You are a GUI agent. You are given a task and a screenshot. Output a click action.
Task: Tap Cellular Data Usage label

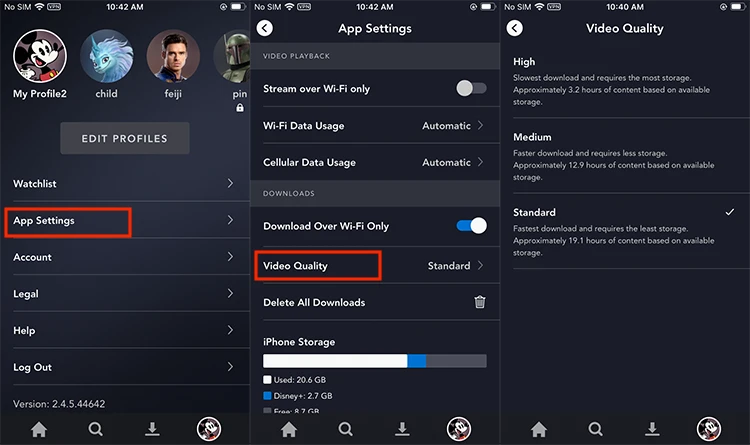(309, 163)
